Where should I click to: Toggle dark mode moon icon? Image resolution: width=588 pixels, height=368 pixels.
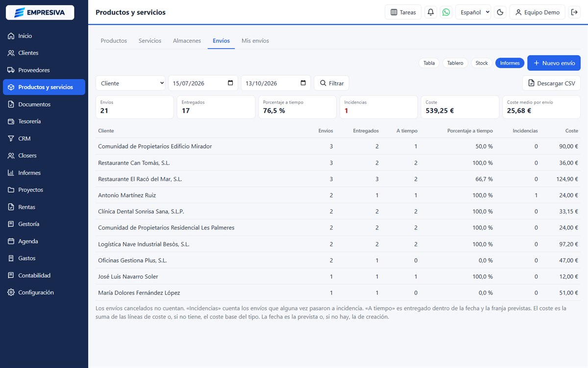[500, 12]
